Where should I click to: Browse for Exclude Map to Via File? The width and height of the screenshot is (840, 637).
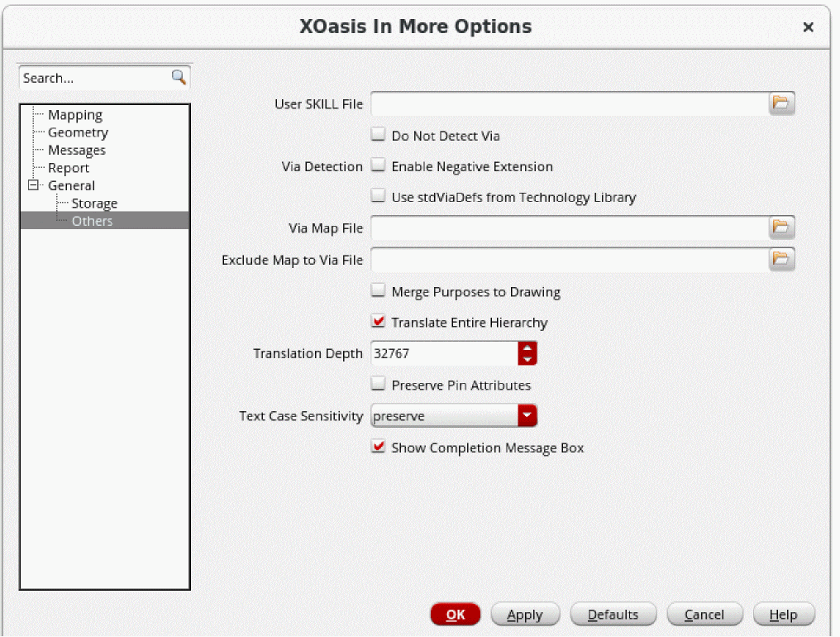click(781, 259)
